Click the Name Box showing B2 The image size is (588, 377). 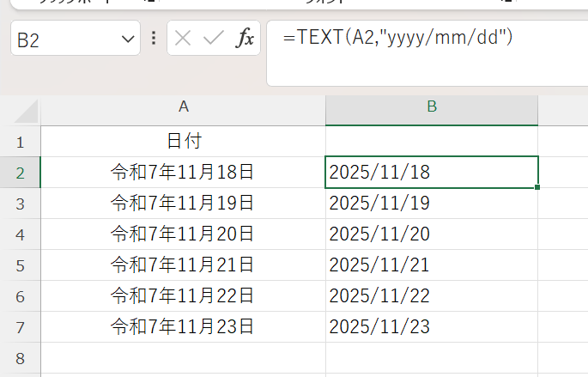[64, 39]
